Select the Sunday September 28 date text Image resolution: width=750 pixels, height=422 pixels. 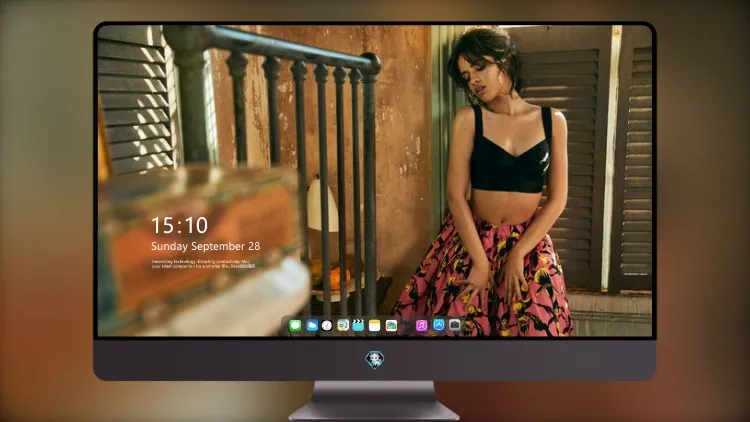pyautogui.click(x=206, y=246)
